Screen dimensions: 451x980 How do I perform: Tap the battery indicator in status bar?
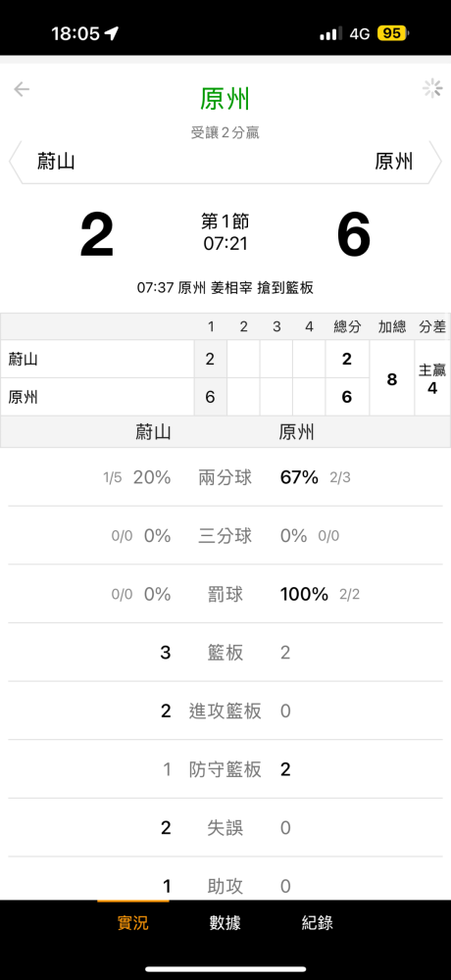tap(392, 33)
